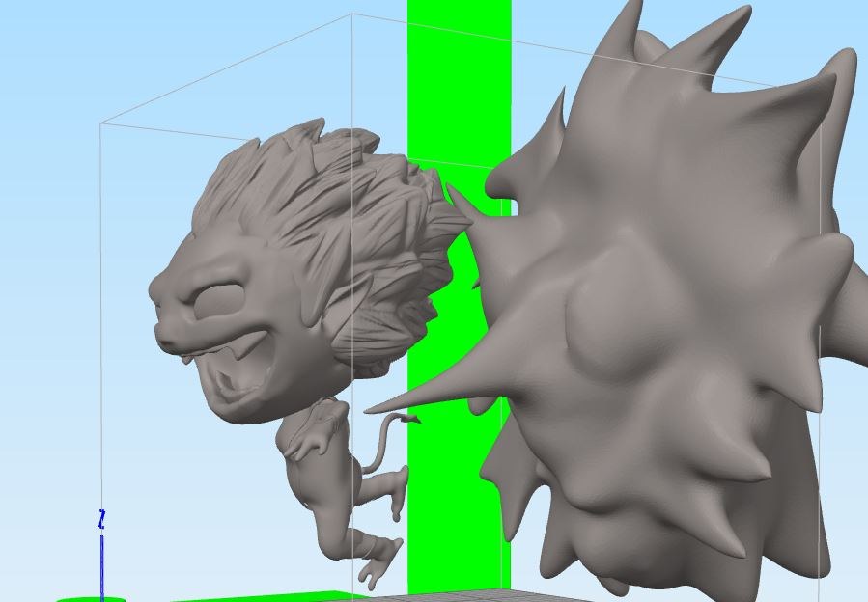Viewport: 868px width, 602px height.
Task: Click the build volume wireframe top edge
Action: (226, 69)
